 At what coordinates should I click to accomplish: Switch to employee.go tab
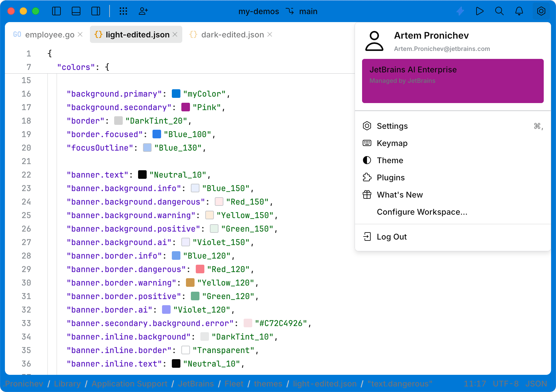(49, 35)
